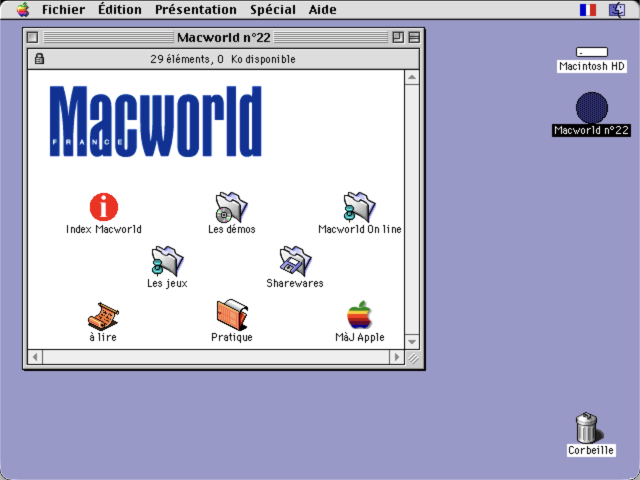The height and width of the screenshot is (480, 640).
Task: Click the scroll up arrow
Action: pos(412,77)
